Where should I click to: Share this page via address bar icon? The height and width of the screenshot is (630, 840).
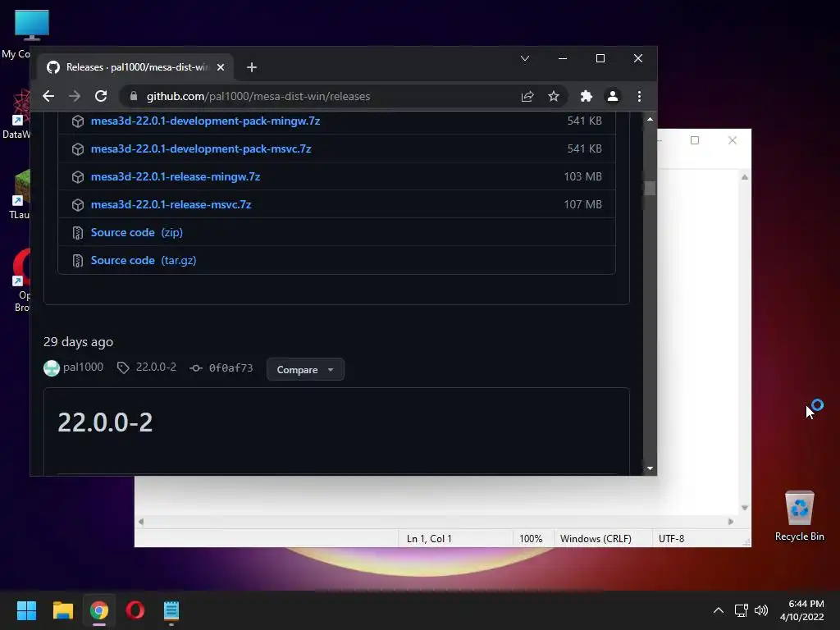pos(527,96)
